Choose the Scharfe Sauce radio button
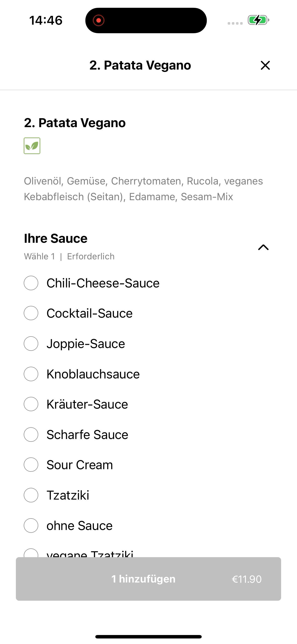The image size is (297, 644). [31, 434]
